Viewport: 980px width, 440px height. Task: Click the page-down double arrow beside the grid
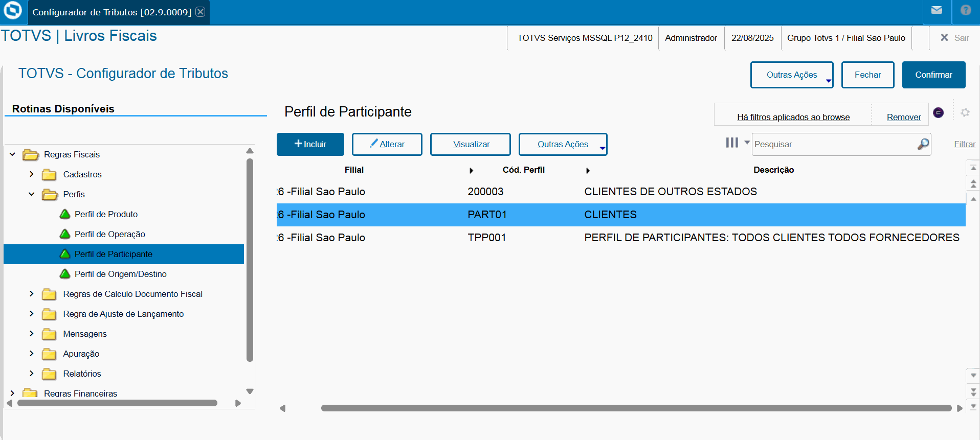coord(973,391)
